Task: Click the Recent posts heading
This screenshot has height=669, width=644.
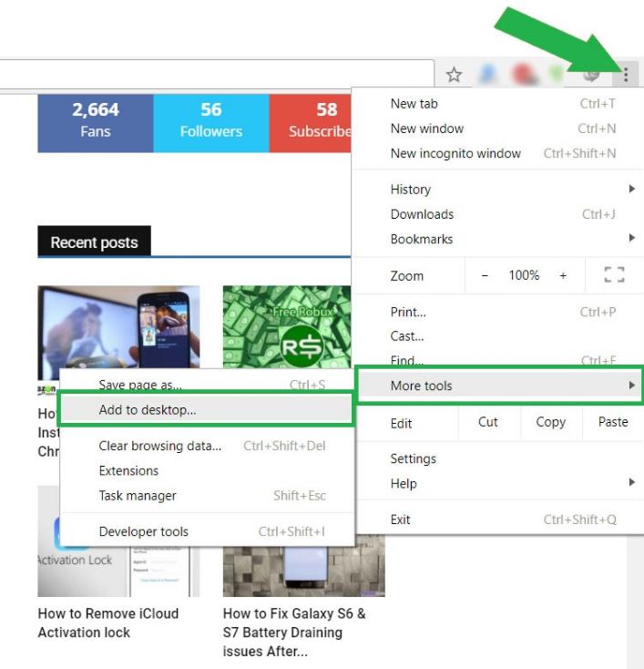Action: (94, 242)
